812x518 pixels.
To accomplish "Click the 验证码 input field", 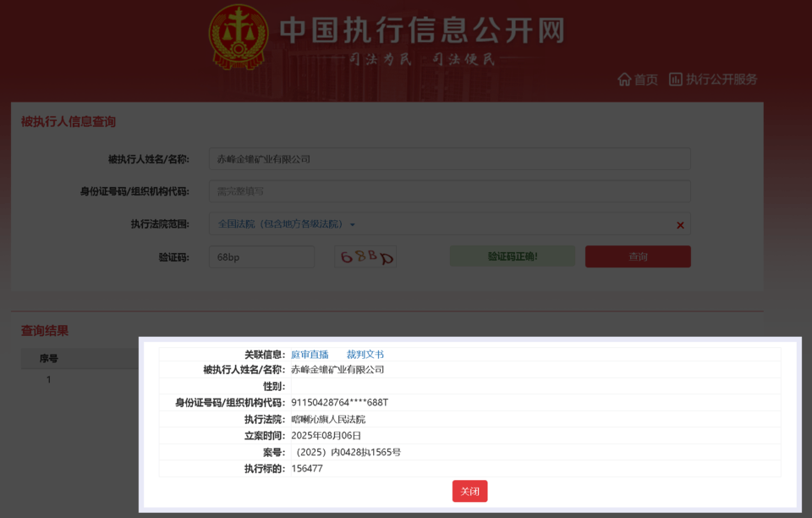I will (x=261, y=257).
